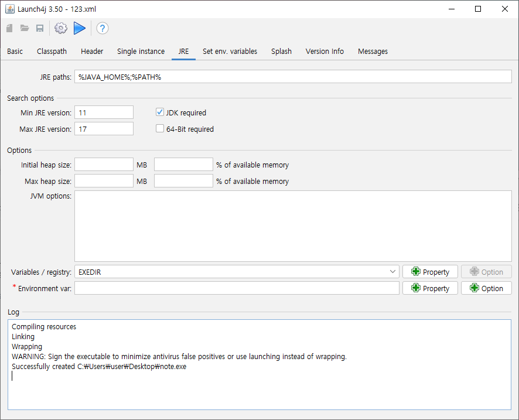Click Max heap size percent field

tap(183, 180)
